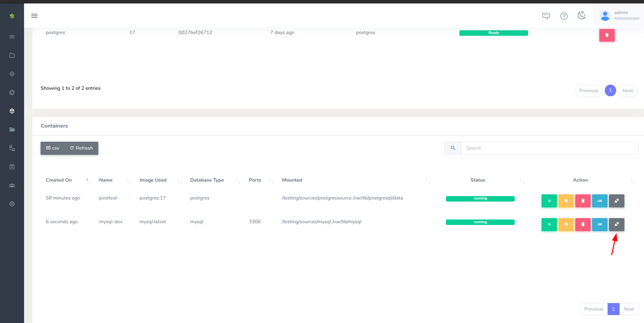Sort by Created On column
Screen dimensions: 644x323
68,180
